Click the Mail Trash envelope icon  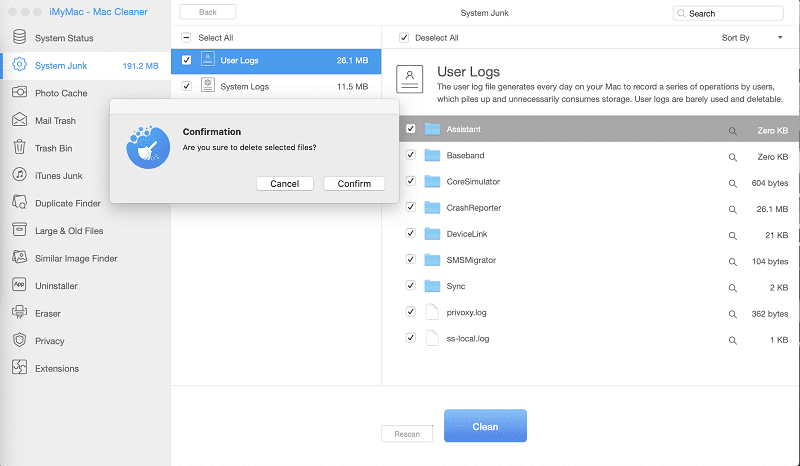click(x=19, y=120)
